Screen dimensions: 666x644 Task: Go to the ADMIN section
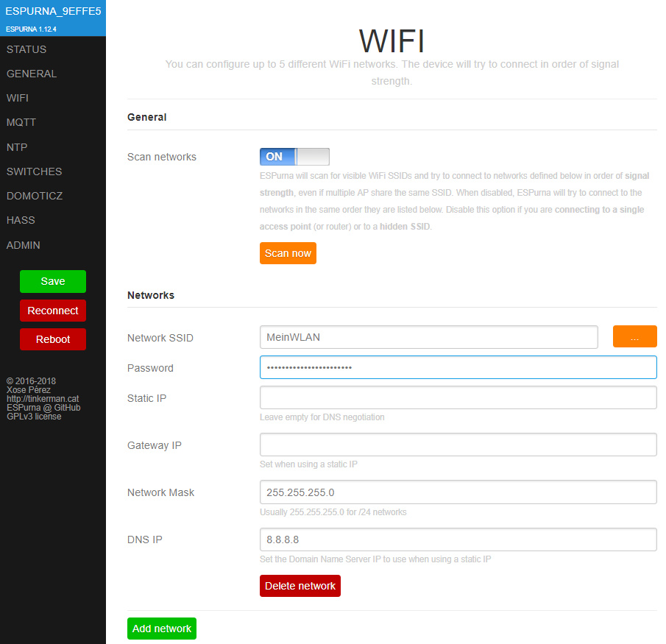[24, 245]
